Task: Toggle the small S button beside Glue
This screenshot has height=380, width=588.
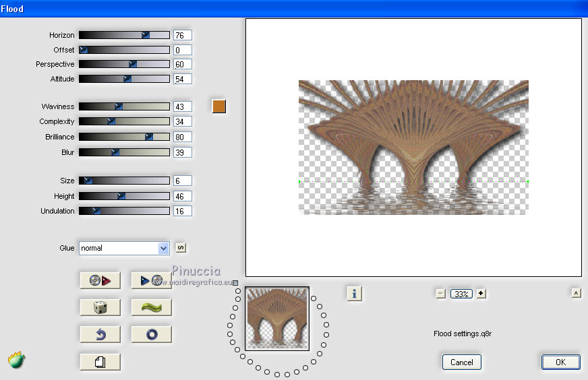Action: [x=181, y=247]
